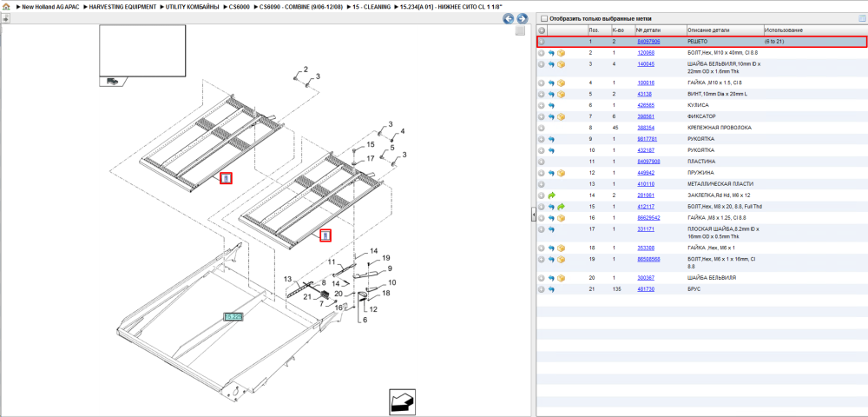868x417 pixels.
Task: Click the 15.225 reference label in diagram
Action: click(x=233, y=316)
